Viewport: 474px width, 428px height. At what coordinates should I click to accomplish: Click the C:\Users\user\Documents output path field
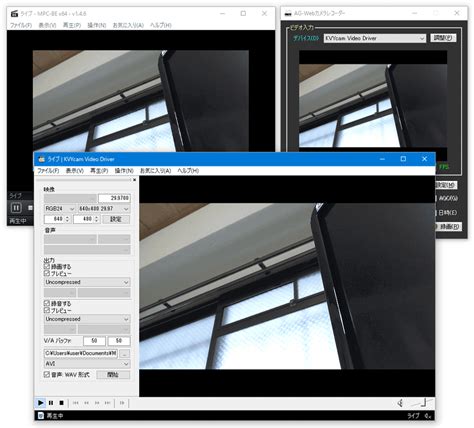tap(81, 353)
